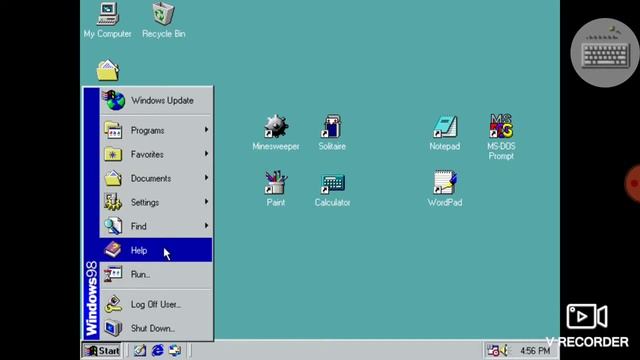Open the WordPad shortcut
The image size is (640, 360).
444,189
